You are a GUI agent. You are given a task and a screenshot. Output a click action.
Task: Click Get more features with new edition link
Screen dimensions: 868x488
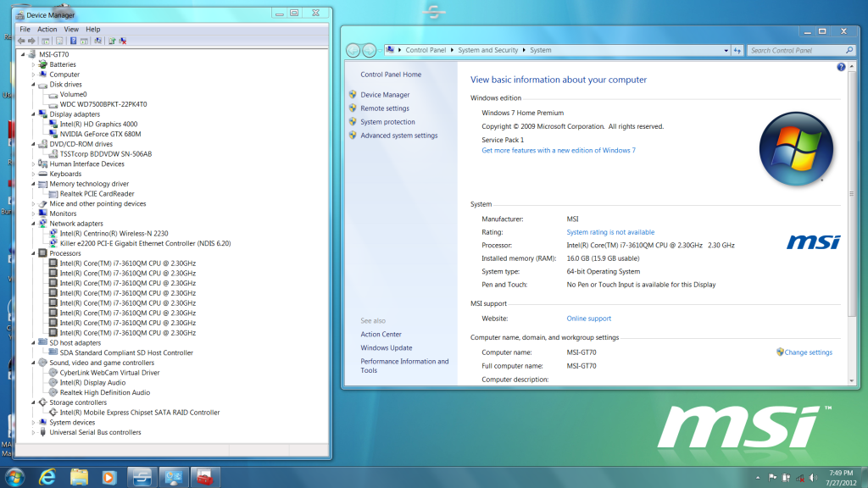[x=559, y=151]
